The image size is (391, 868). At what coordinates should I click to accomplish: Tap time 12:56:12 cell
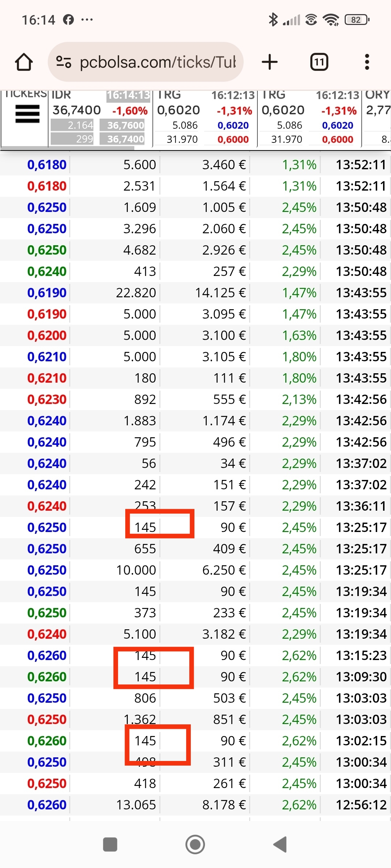pyautogui.click(x=361, y=805)
